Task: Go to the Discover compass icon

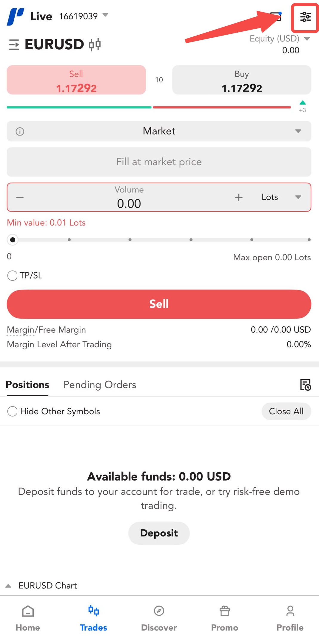Action: [159, 611]
